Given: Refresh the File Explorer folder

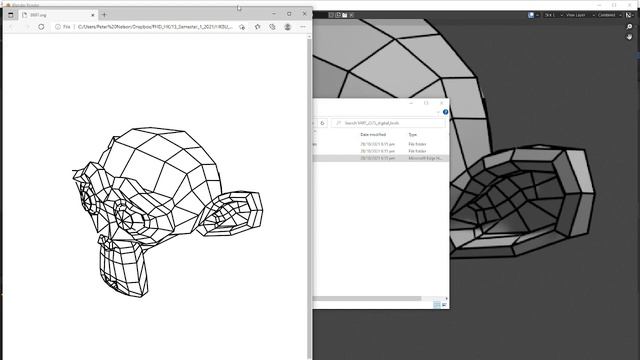Looking at the screenshot, I should click(322, 123).
